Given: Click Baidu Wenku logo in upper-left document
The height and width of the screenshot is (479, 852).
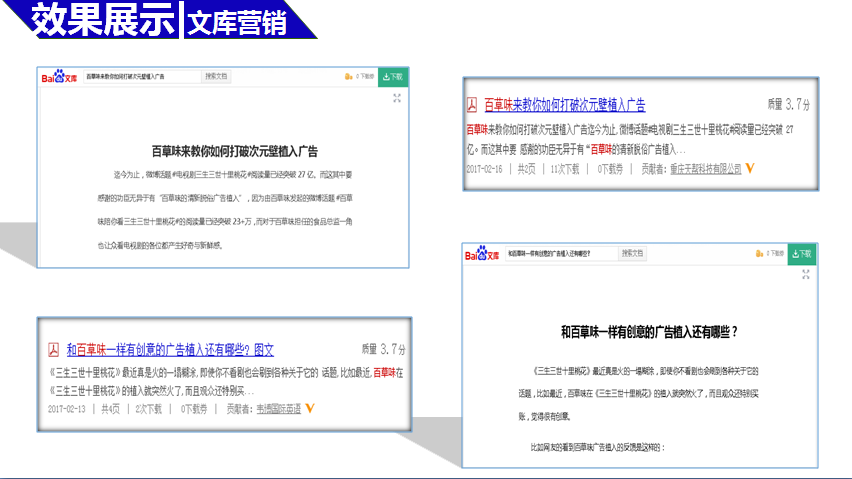Looking at the screenshot, I should click(x=59, y=77).
